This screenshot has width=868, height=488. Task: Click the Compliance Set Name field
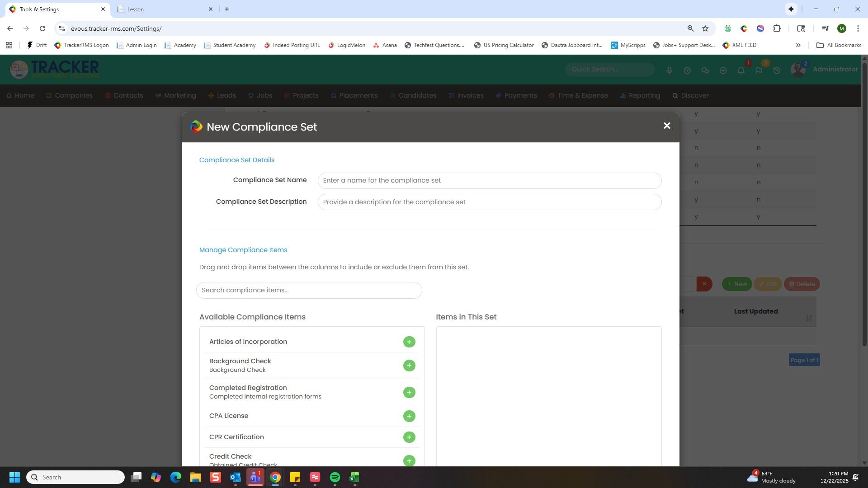point(489,181)
